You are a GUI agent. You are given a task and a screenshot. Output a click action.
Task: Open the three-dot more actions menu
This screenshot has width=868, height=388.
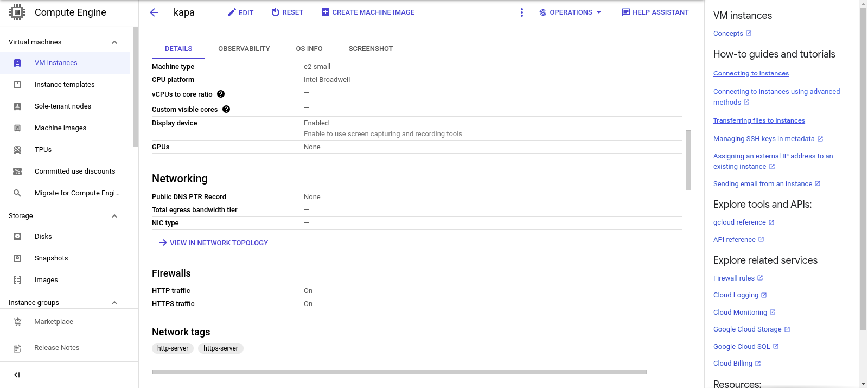522,12
